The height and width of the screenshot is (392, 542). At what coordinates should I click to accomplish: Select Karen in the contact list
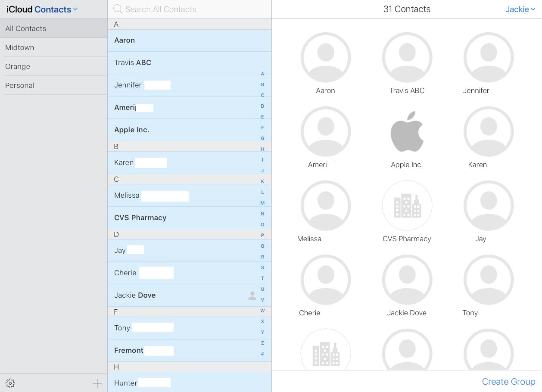tap(190, 163)
